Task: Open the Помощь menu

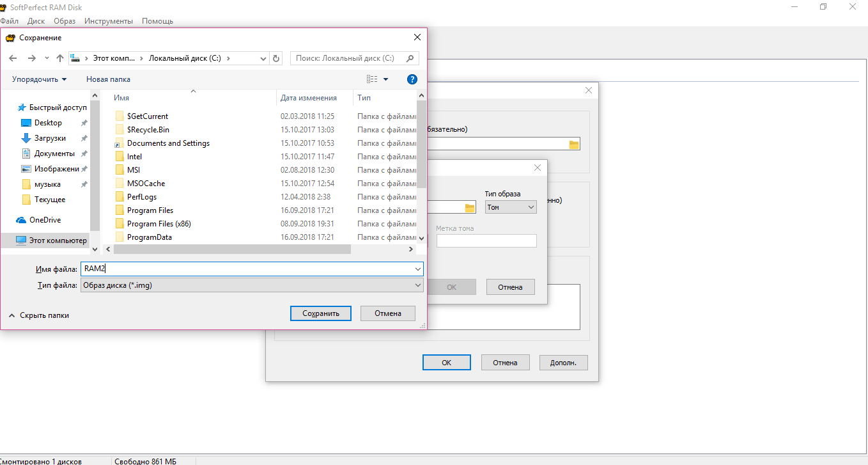Action: click(157, 21)
